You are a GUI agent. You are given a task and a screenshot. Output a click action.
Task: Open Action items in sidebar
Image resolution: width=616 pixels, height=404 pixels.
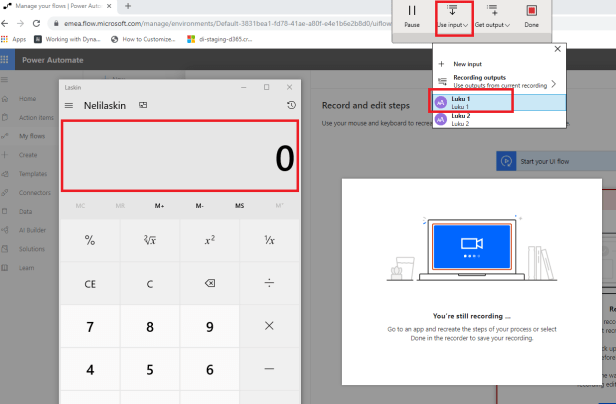click(36, 117)
